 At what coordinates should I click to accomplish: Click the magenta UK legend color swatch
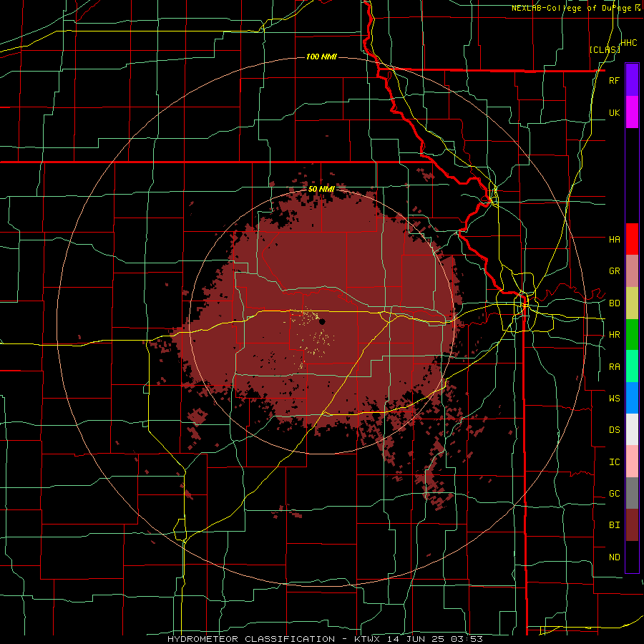632,112
